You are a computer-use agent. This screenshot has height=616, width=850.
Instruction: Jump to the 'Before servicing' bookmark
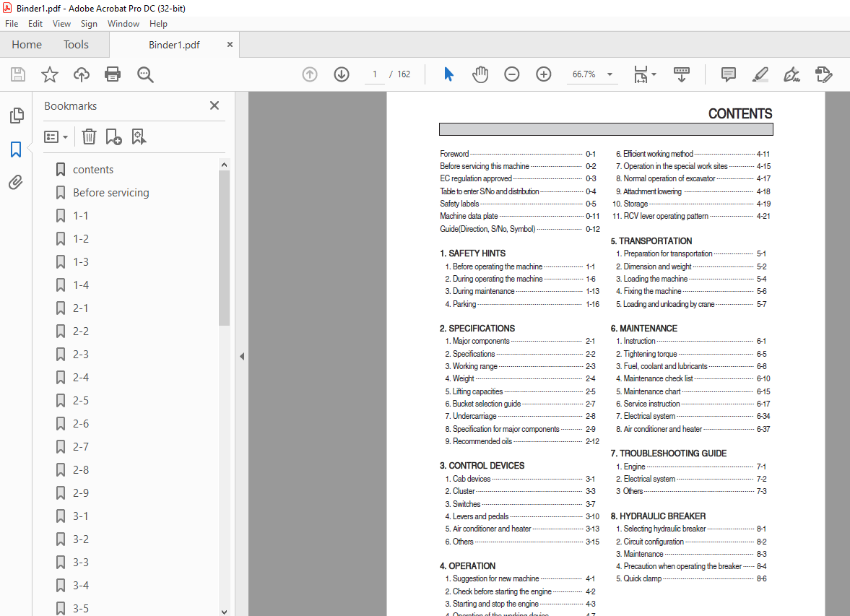[111, 193]
